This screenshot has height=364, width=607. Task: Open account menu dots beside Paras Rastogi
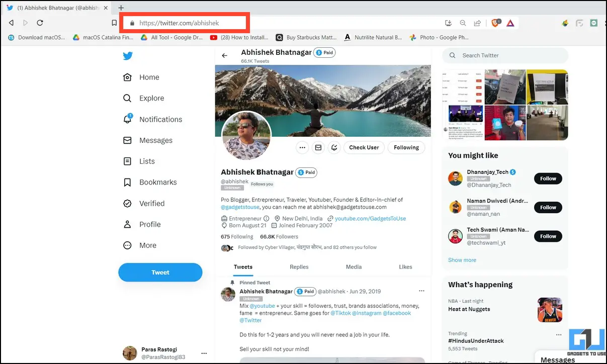point(204,353)
